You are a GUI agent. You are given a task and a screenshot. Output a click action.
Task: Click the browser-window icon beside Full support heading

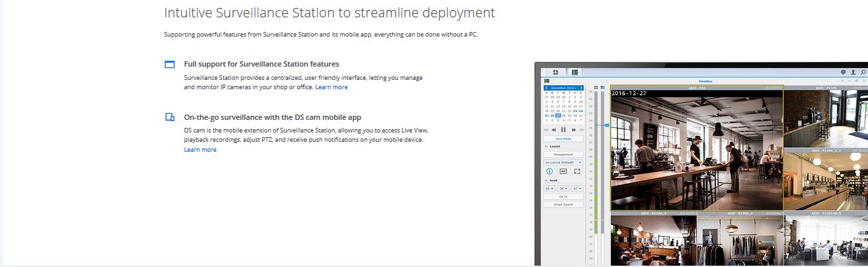(170, 65)
